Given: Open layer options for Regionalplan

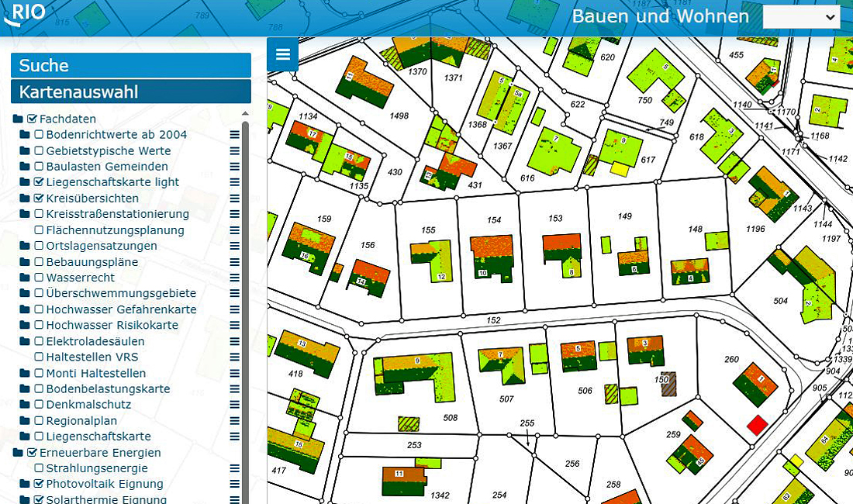Looking at the screenshot, I should pos(234,421).
